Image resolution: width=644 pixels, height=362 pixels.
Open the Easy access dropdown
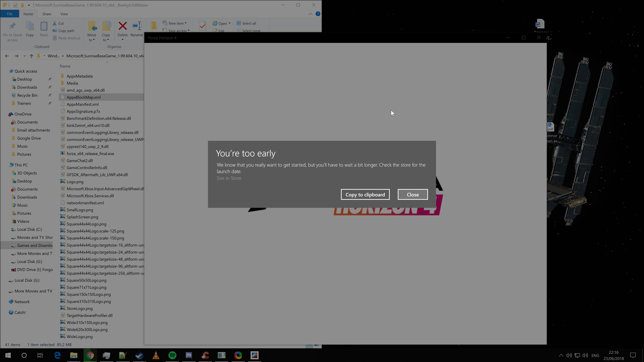[176, 31]
